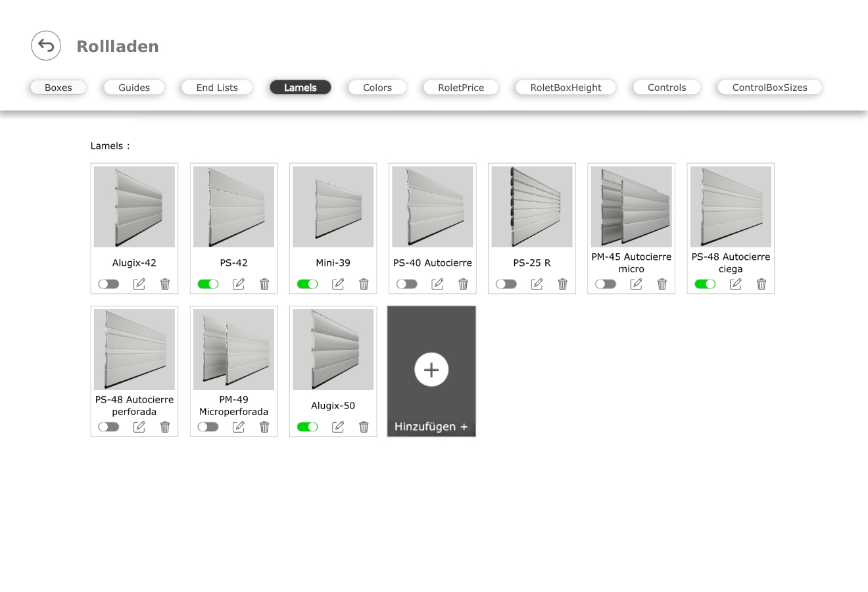The image size is (868, 592).
Task: Click the PS-25 R lamel image
Action: (x=532, y=207)
